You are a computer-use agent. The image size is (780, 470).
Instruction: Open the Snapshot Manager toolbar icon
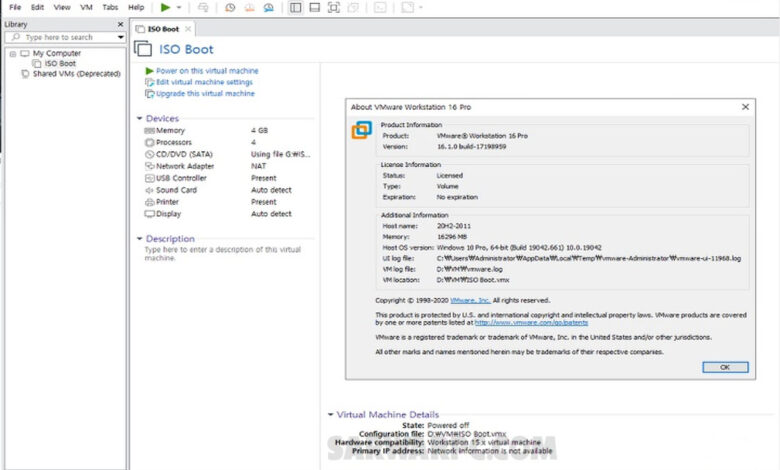269,7
